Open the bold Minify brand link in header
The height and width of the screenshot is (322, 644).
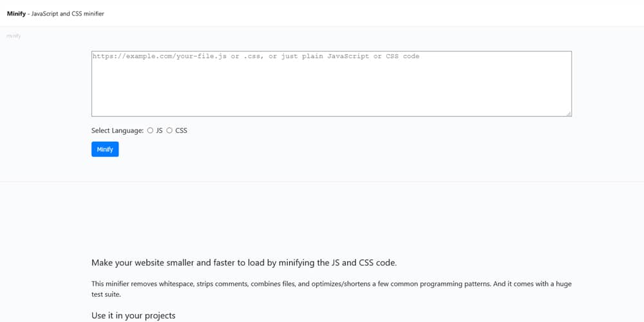pyautogui.click(x=17, y=14)
